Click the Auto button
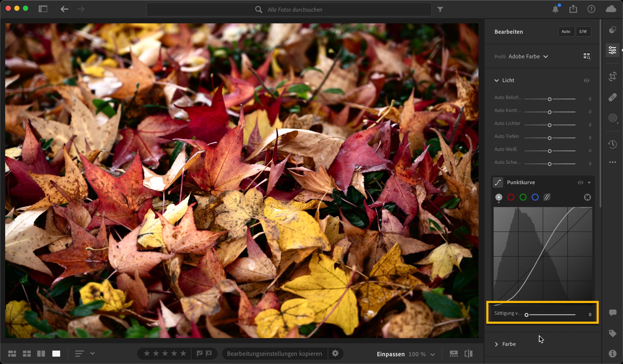This screenshot has height=364, width=623. click(x=566, y=32)
